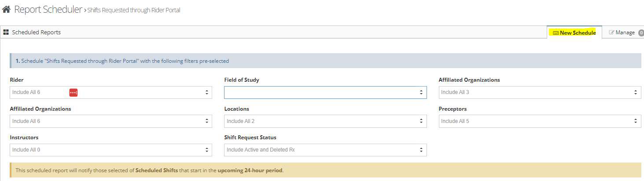Click the Manage count badge showing 0
The width and height of the screenshot is (644, 181).
pos(641,33)
